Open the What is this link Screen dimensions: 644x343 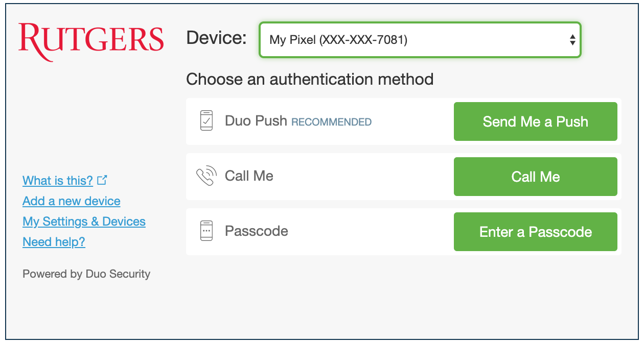pos(58,180)
